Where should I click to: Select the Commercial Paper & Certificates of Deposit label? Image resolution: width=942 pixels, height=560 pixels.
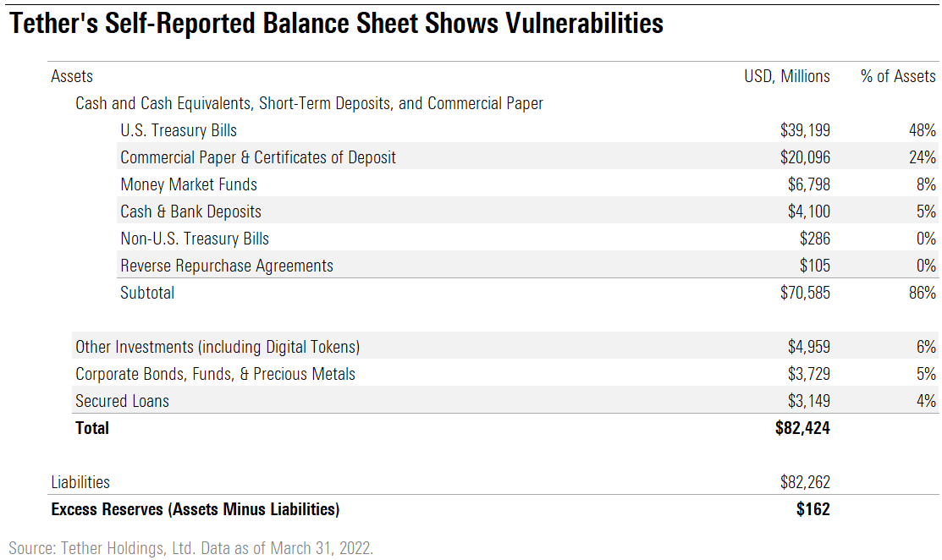click(x=258, y=157)
